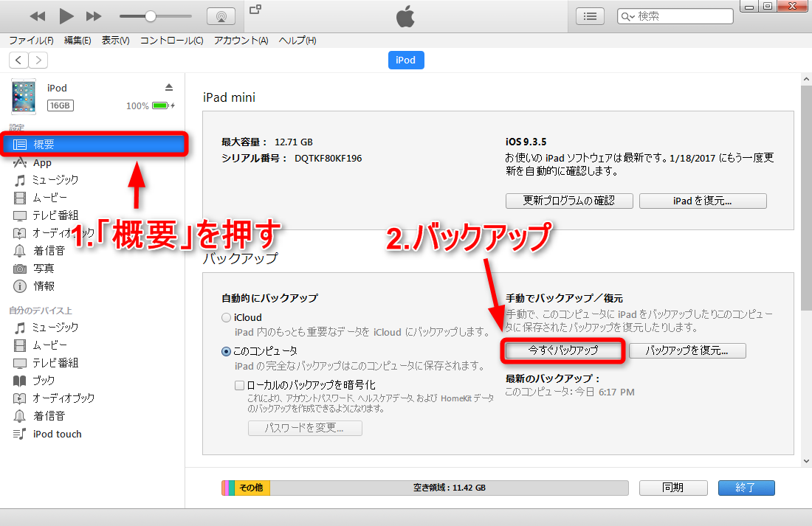Switch to the mini player icon
Viewport: 812px width, 526px height.
click(x=255, y=10)
